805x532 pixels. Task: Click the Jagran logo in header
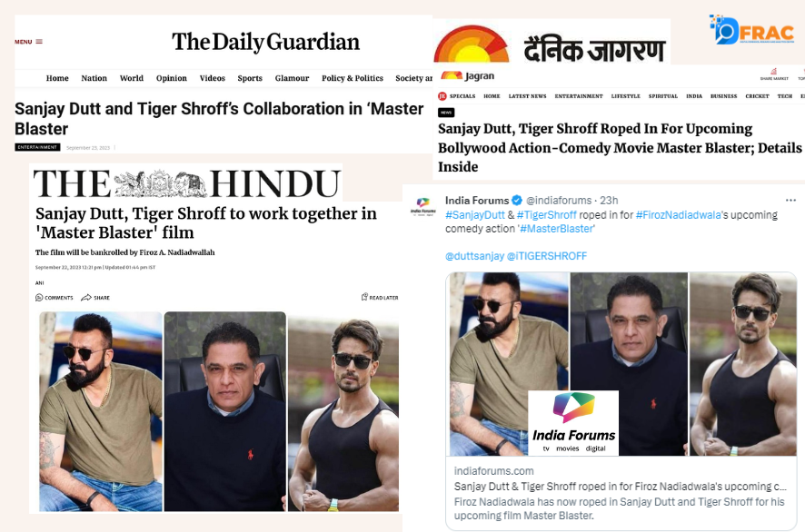point(468,76)
